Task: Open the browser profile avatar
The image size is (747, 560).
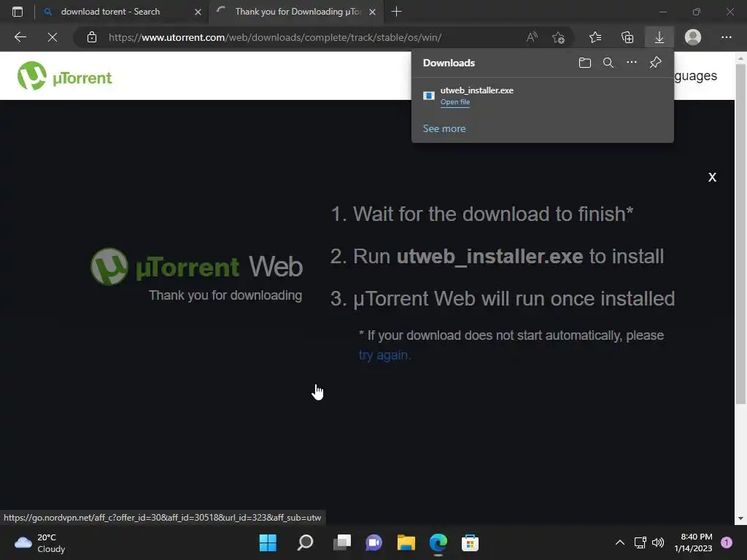Action: pos(693,37)
